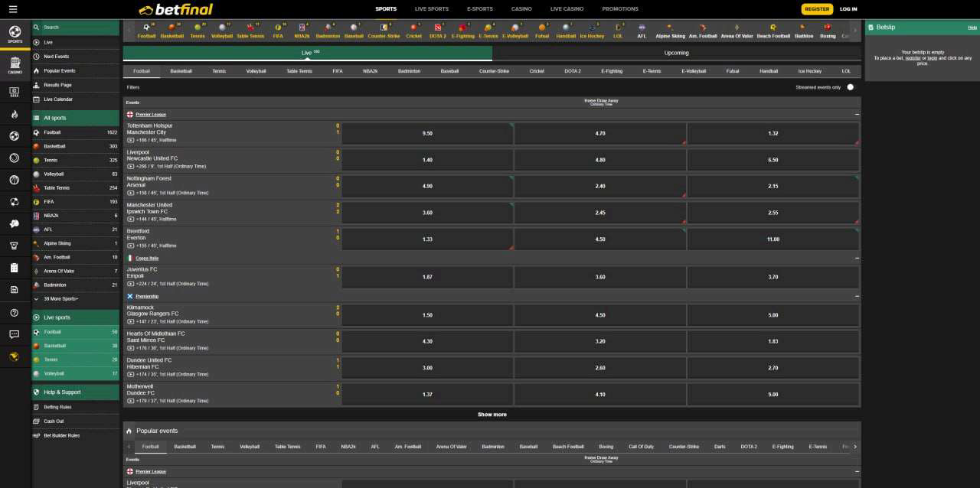Click Show more under live events
Image resolution: width=980 pixels, height=488 pixels.
(492, 415)
